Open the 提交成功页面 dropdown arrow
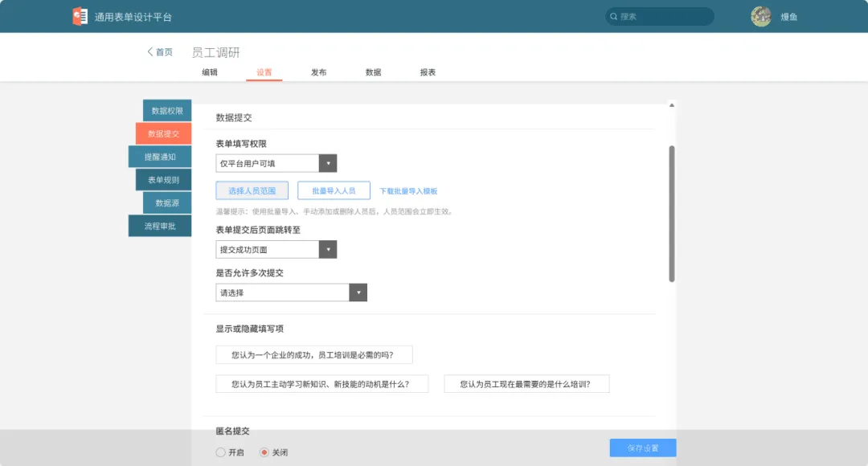 pos(328,250)
